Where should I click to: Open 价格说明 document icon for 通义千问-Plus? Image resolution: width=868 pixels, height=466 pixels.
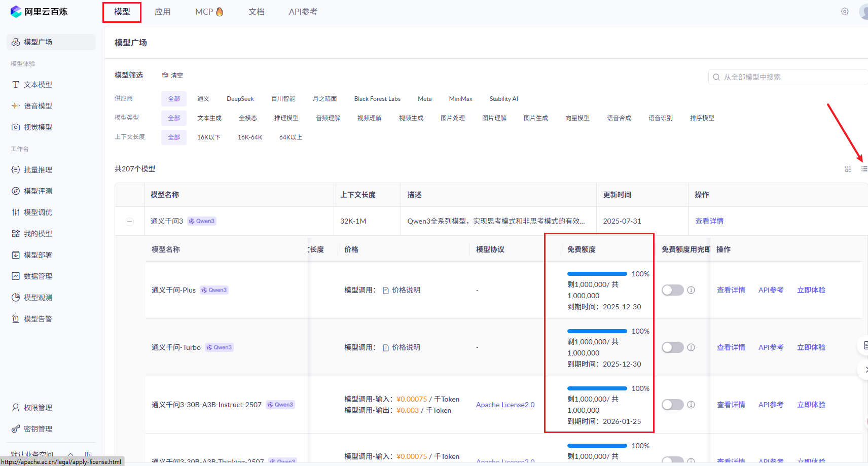pos(386,291)
